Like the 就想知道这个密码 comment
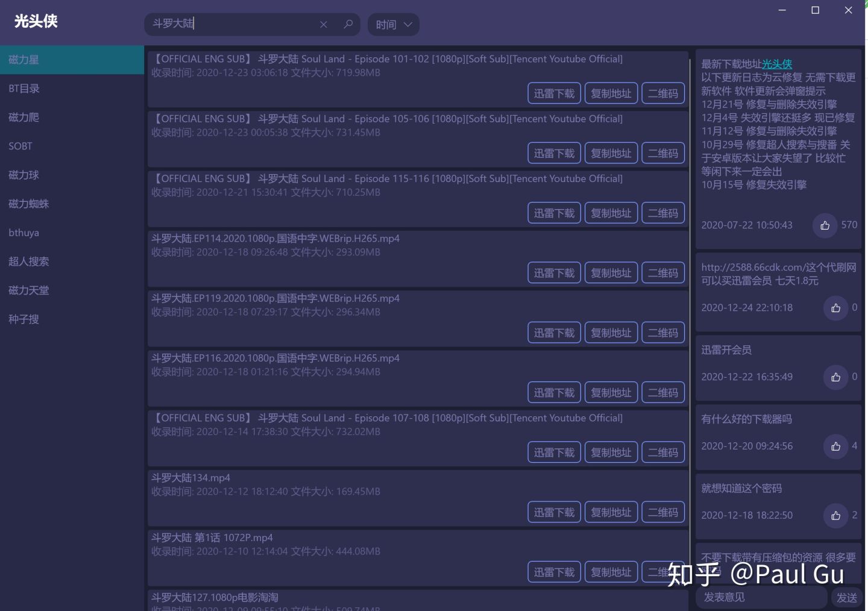The height and width of the screenshot is (611, 868). (835, 516)
